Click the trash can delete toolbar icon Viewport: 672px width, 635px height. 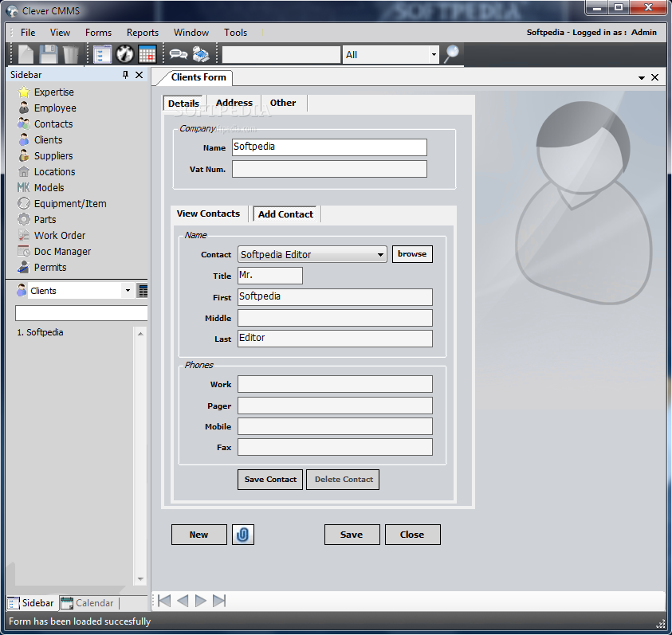pos(71,54)
